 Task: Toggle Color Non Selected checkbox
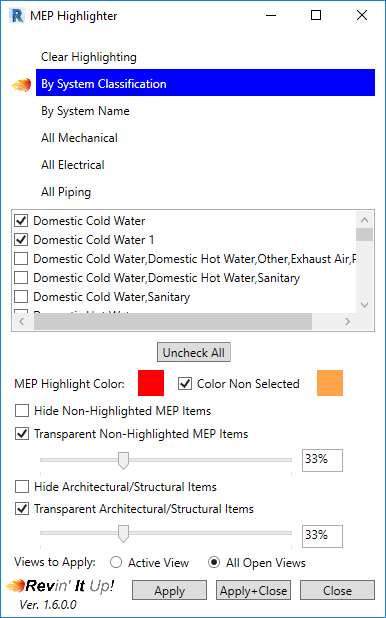coord(185,383)
